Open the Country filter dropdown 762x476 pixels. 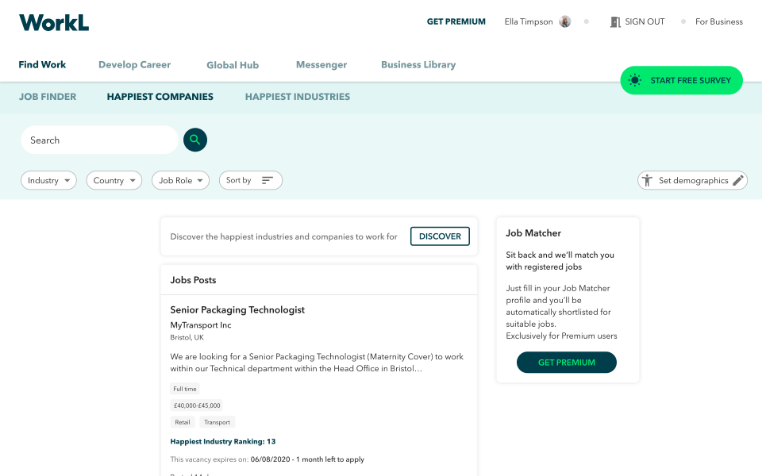pos(115,181)
